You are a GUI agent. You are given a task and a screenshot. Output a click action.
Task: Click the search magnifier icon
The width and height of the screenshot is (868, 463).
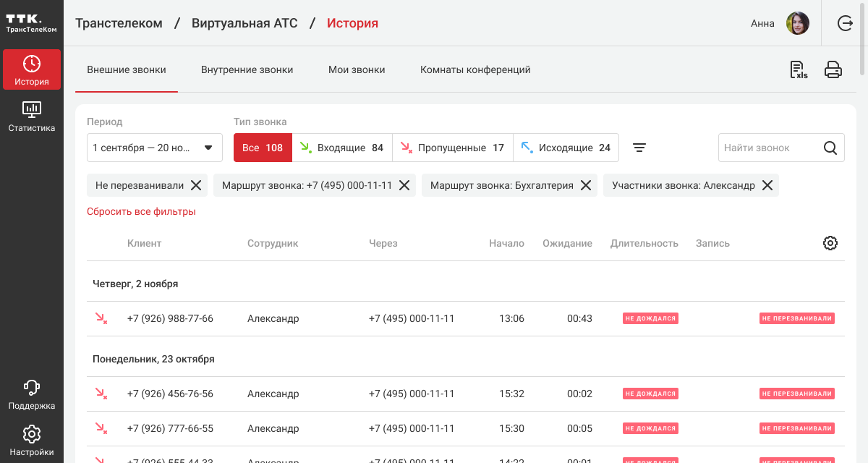830,148
